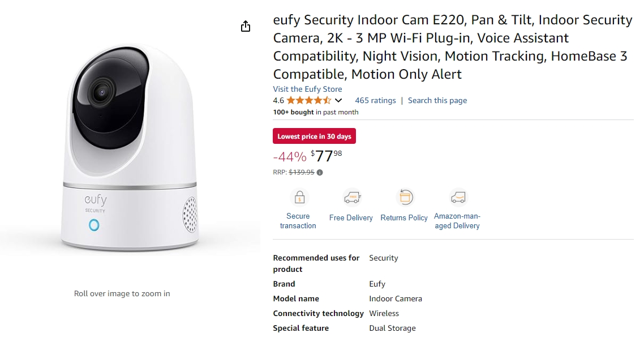
Task: Click Search this page link
Action: pyautogui.click(x=437, y=100)
